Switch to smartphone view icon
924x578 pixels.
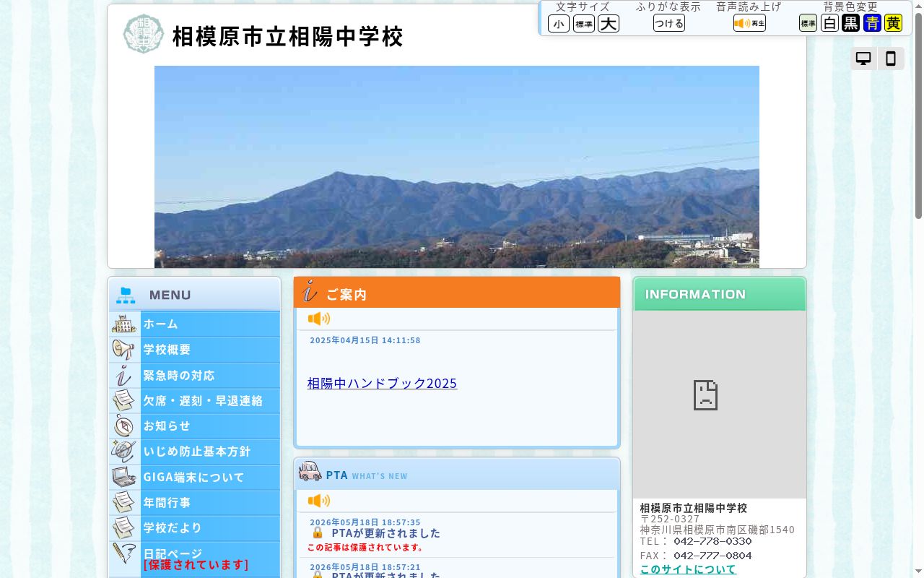point(891,59)
